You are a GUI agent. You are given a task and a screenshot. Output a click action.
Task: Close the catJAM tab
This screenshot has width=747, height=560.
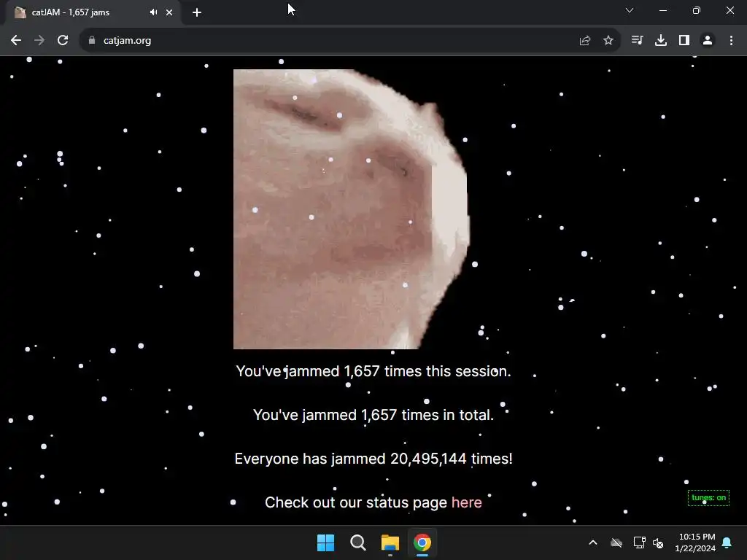[x=169, y=12]
